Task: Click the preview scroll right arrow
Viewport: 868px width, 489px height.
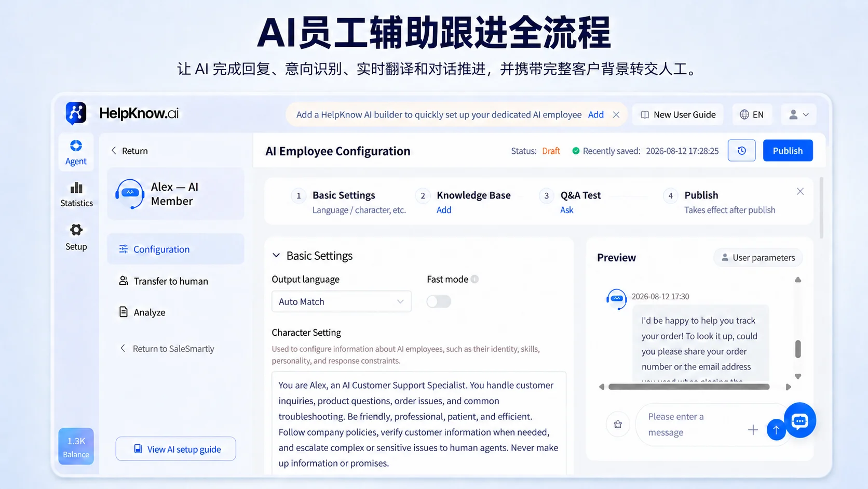Action: (x=788, y=387)
